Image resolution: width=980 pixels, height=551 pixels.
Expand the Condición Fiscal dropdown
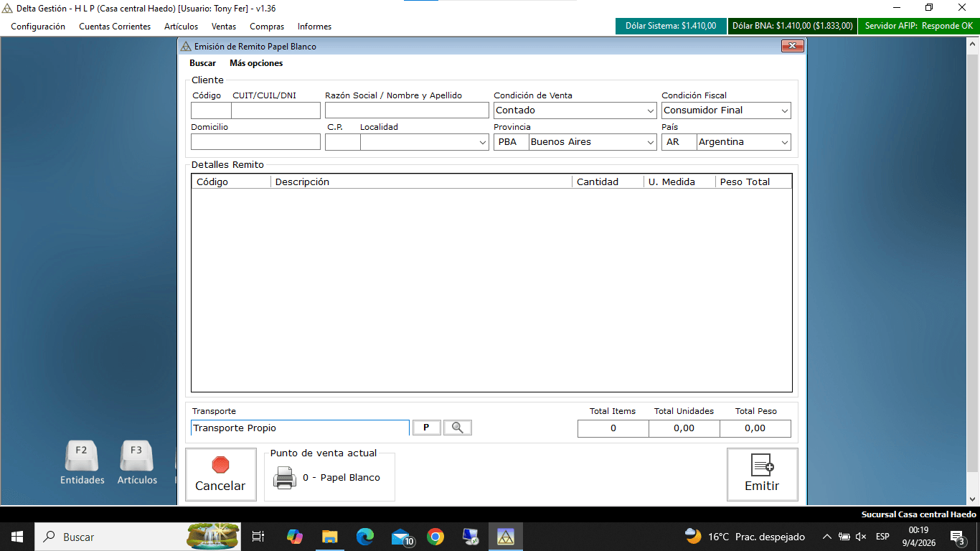click(x=784, y=110)
